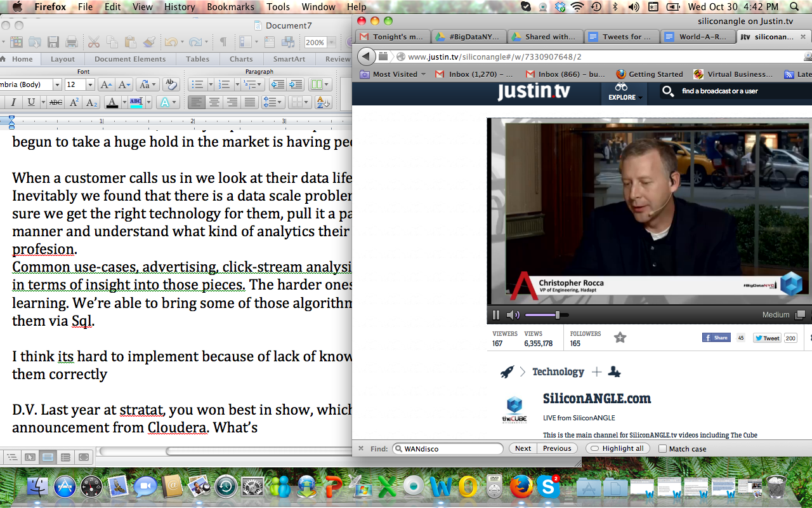Click Previous in the Find bar
This screenshot has height=508, width=812.
pos(557,448)
